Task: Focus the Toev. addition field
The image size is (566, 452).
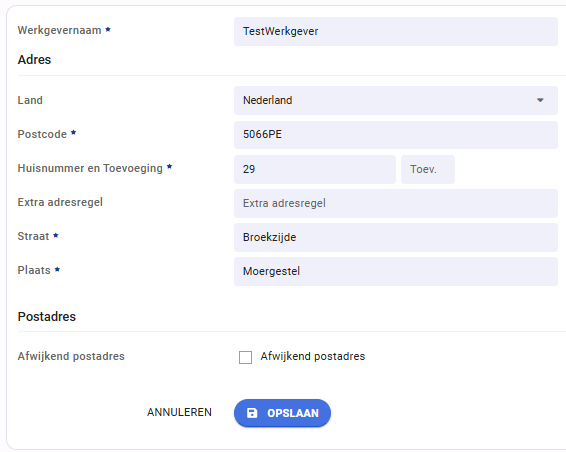Action: (428, 169)
